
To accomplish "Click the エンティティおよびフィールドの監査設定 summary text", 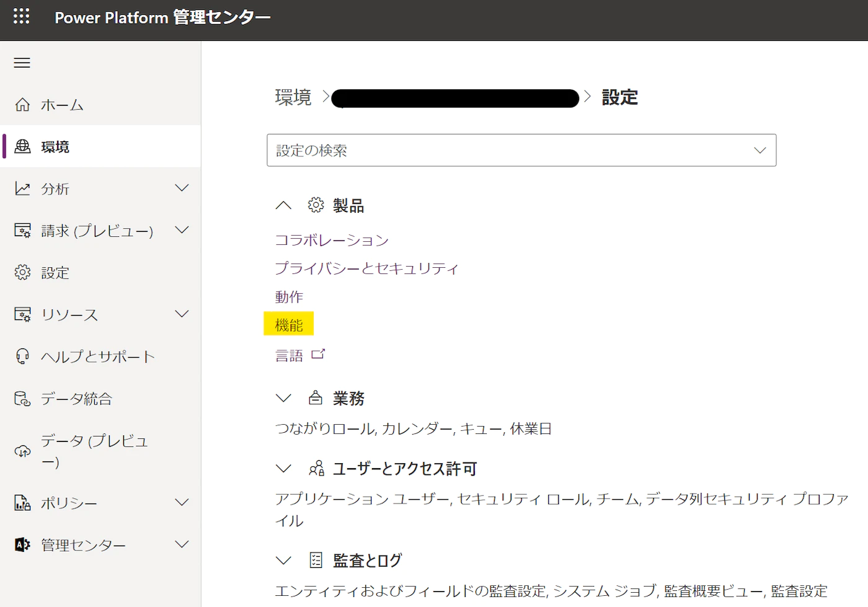I will coord(551,591).
